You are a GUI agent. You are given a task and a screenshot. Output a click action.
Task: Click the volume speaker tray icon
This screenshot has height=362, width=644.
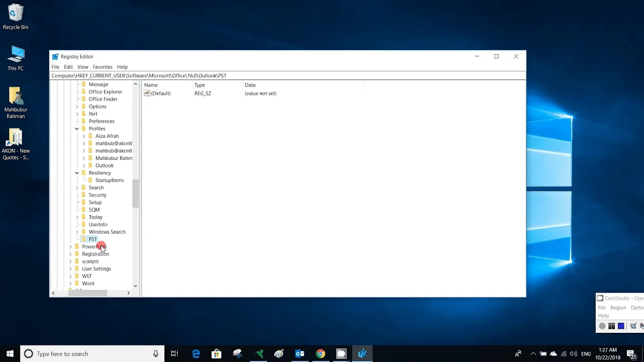(x=574, y=353)
